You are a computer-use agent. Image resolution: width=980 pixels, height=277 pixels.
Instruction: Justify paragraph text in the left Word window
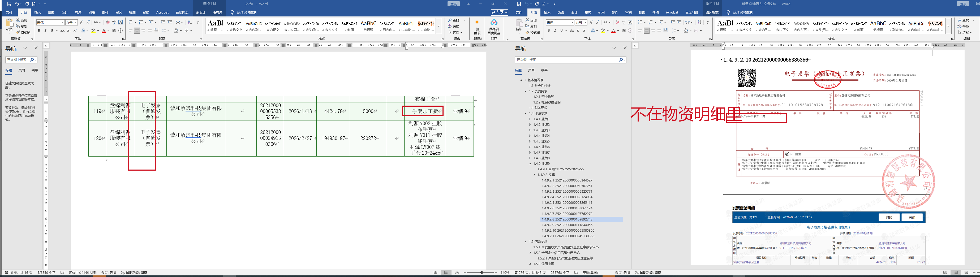click(x=149, y=31)
